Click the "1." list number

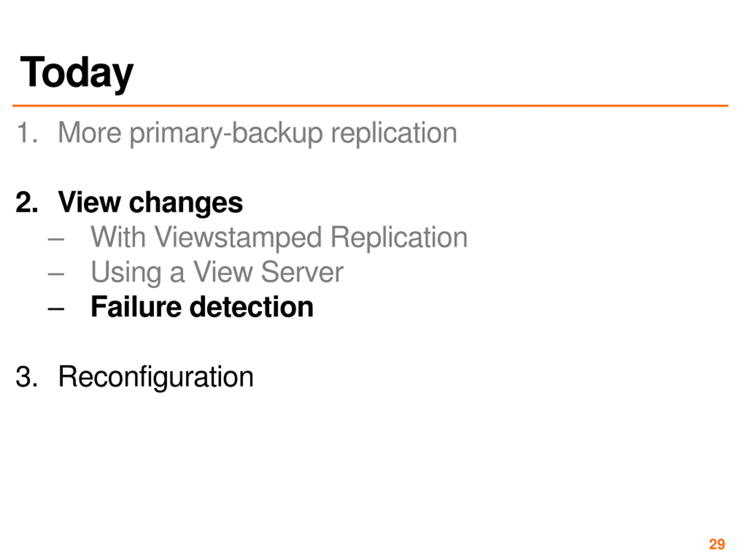27,133
